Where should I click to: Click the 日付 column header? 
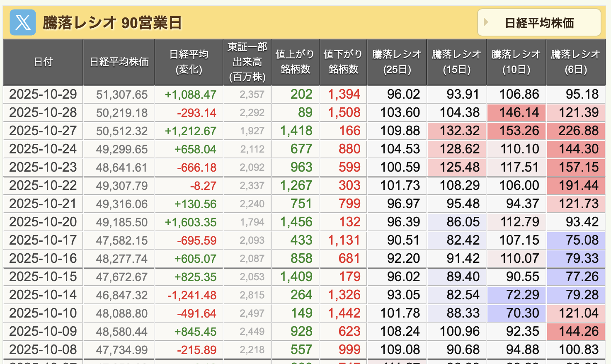click(x=43, y=62)
